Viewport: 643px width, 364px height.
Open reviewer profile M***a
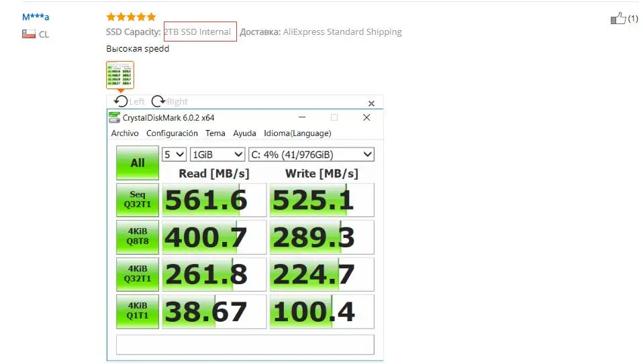(x=36, y=17)
